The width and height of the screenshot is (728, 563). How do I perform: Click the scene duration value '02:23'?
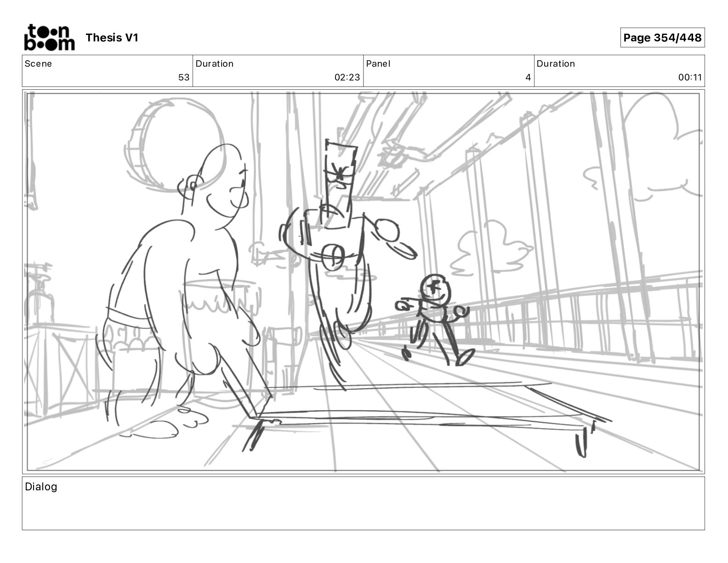click(347, 77)
